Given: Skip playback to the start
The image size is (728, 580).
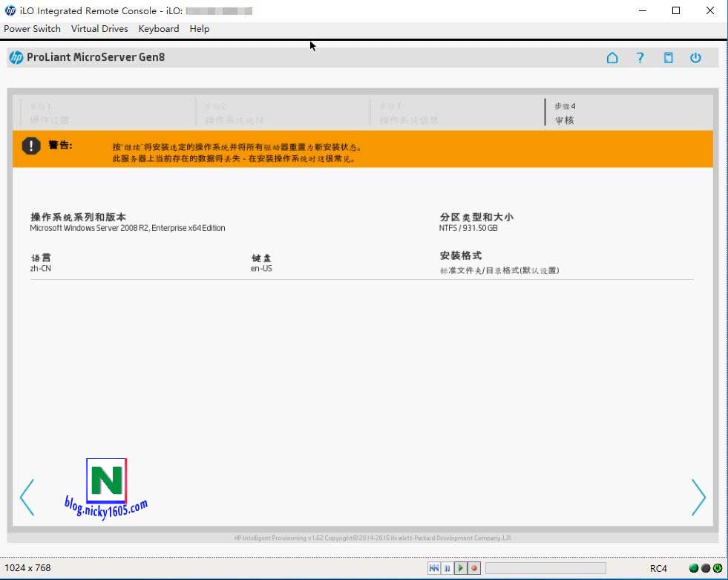Looking at the screenshot, I should point(434,568).
